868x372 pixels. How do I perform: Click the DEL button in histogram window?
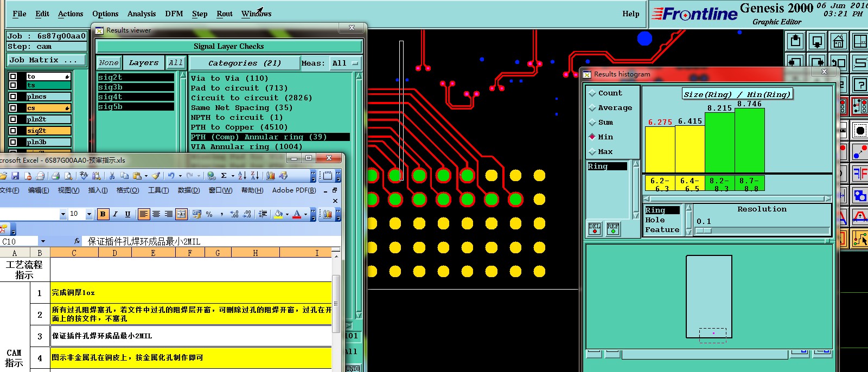[x=595, y=229]
